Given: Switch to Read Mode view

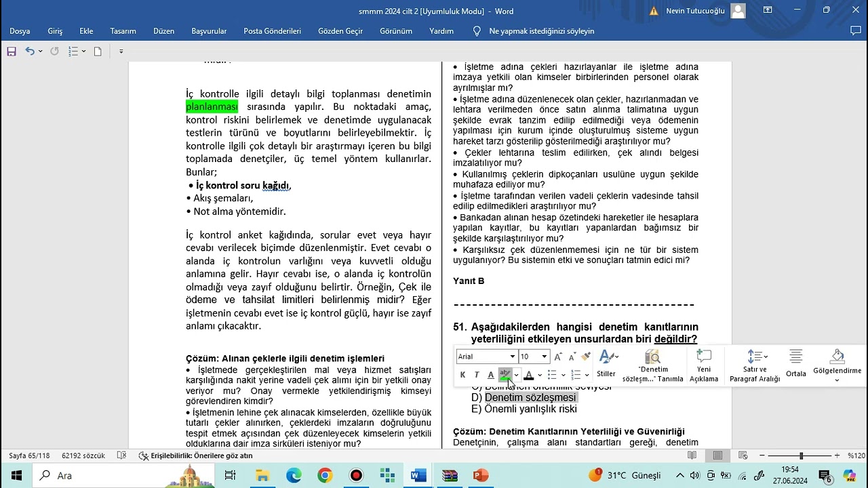Looking at the screenshot, I should [x=692, y=455].
